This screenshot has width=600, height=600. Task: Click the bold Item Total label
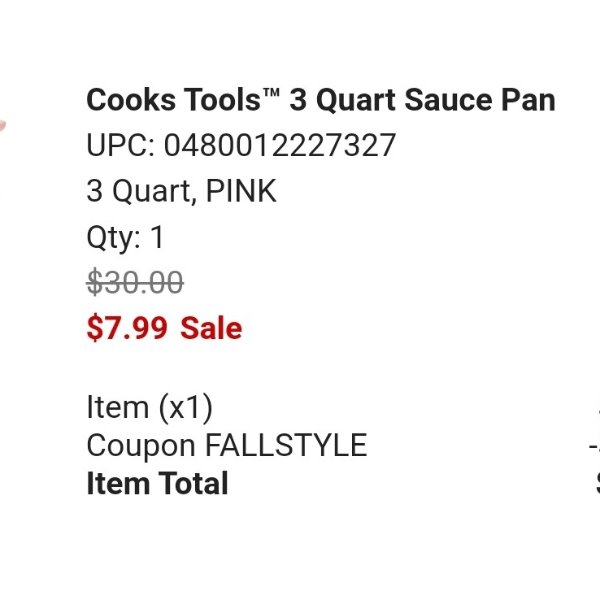pos(157,483)
